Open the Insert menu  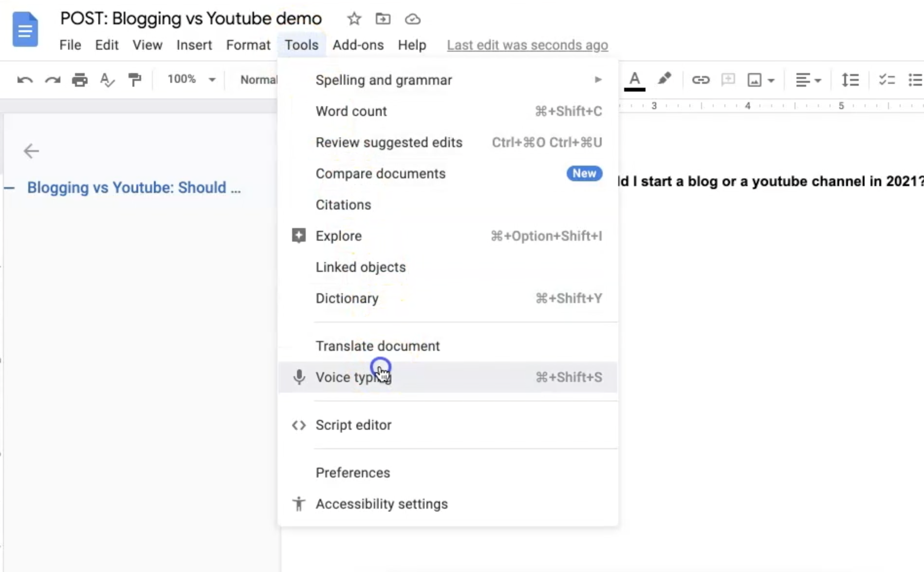click(194, 45)
